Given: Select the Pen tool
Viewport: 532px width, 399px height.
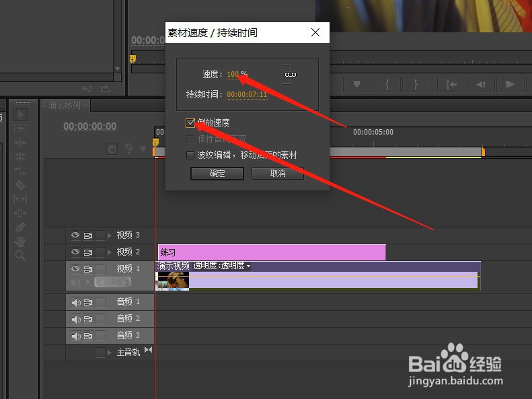Looking at the screenshot, I should [x=20, y=227].
